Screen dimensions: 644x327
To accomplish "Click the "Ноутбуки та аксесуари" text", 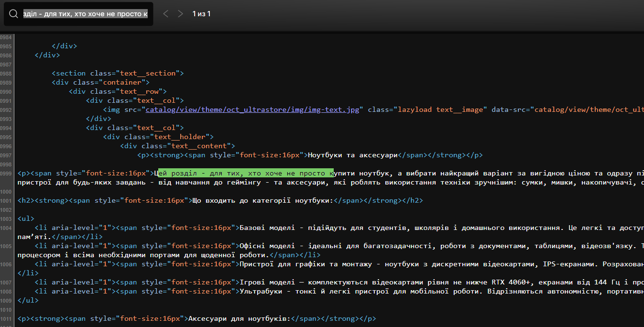I will pos(352,155).
